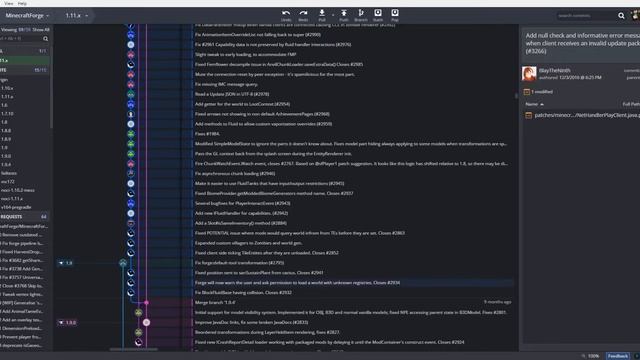
Task: Open pull options arrow next to Pull
Action: pyautogui.click(x=333, y=16)
